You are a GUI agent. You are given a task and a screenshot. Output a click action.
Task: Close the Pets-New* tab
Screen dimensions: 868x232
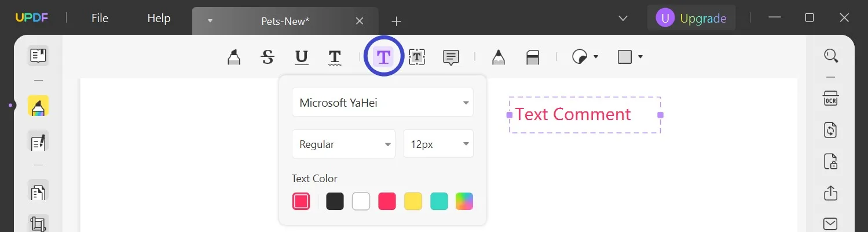pyautogui.click(x=360, y=21)
